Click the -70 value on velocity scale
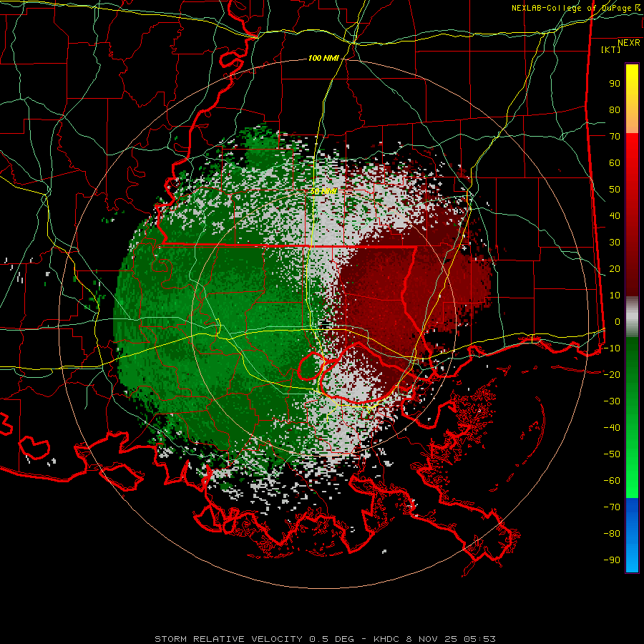This screenshot has width=644, height=644. pyautogui.click(x=612, y=507)
